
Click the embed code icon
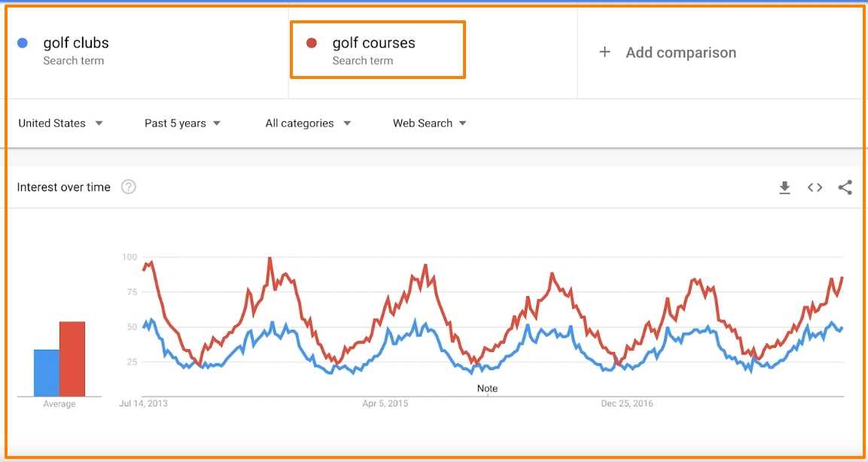[815, 187]
